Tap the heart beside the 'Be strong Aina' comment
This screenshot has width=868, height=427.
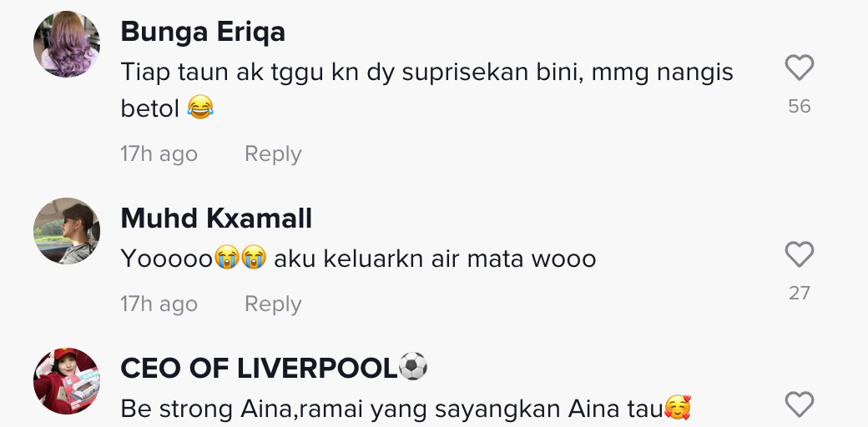tap(800, 404)
